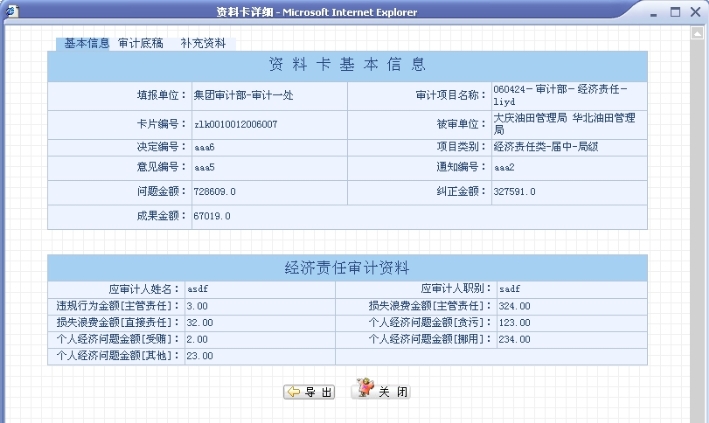The image size is (709, 423).
Task: Close the window with the X icon
Action: coord(696,12)
